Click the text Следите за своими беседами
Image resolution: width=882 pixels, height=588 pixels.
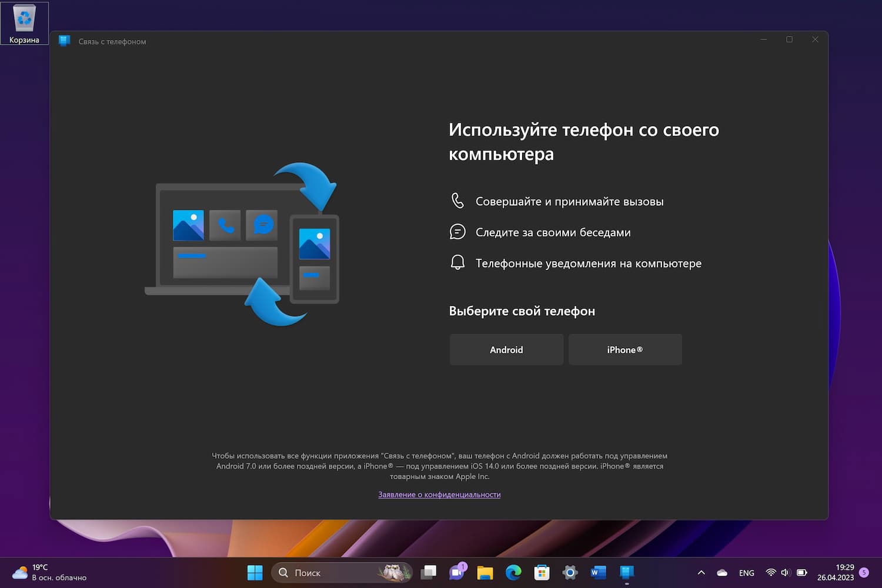pyautogui.click(x=553, y=232)
